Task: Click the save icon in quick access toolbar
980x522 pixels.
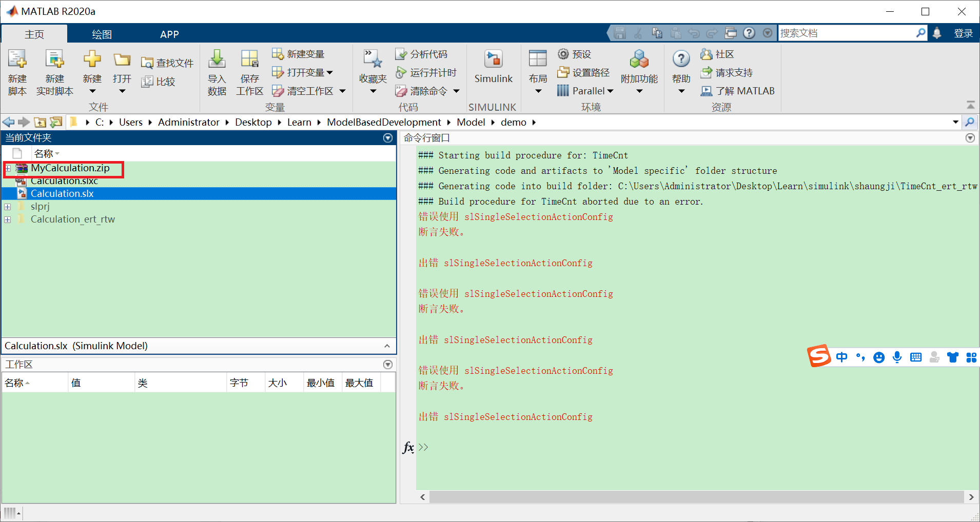Action: (620, 33)
